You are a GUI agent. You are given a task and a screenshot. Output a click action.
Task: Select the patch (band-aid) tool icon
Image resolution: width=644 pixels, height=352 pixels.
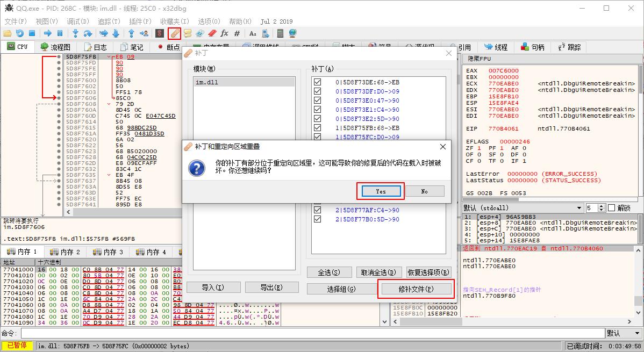click(174, 33)
